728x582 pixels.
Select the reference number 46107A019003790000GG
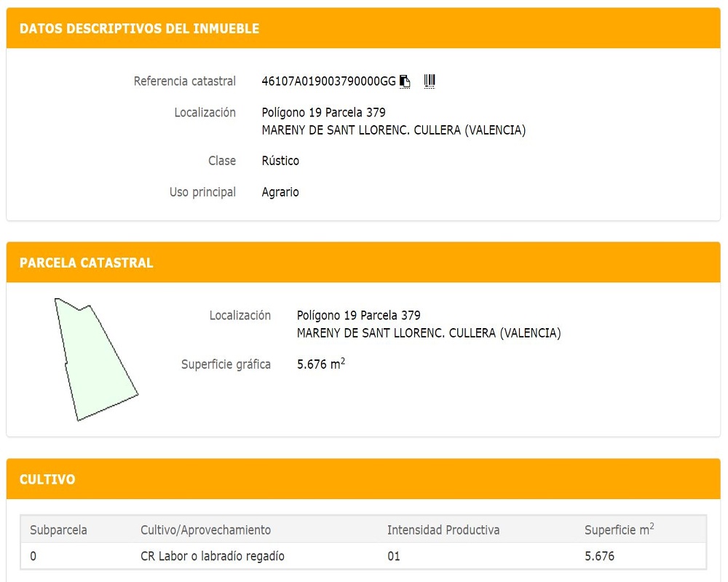point(328,81)
